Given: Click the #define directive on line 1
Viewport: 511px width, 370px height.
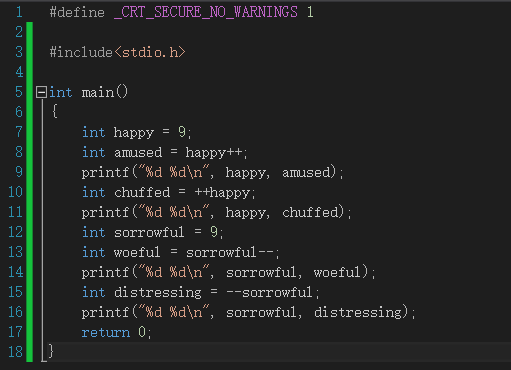Looking at the screenshot, I should pos(77,12).
